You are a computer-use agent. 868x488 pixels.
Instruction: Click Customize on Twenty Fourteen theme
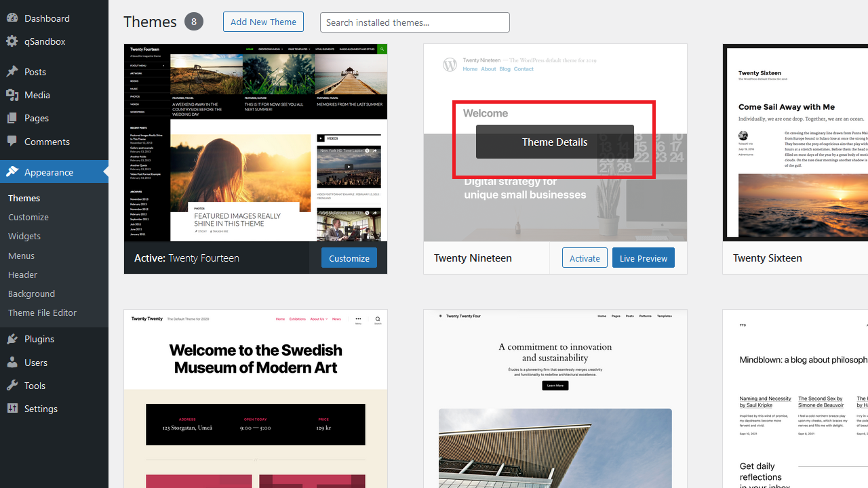[x=349, y=258]
